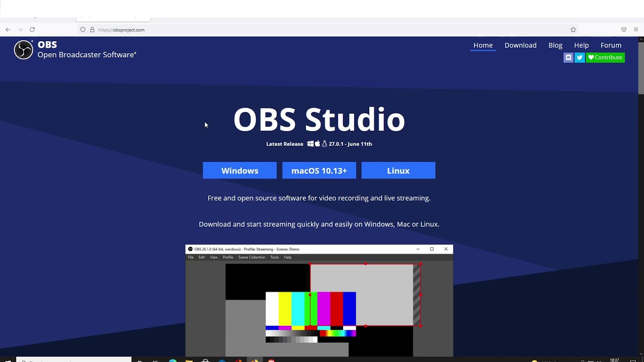Click the Windows logo beside Latest Release
The width and height of the screenshot is (644, 362).
tap(310, 144)
